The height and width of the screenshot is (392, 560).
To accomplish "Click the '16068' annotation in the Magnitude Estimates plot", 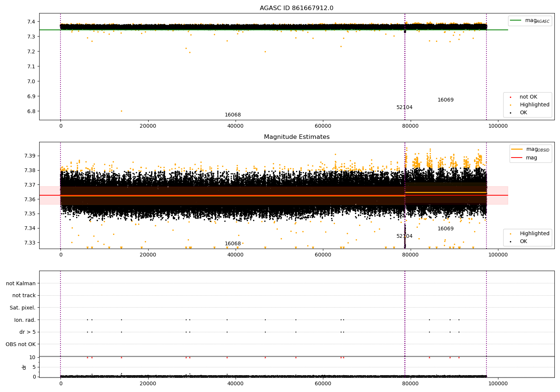I will point(233,244).
